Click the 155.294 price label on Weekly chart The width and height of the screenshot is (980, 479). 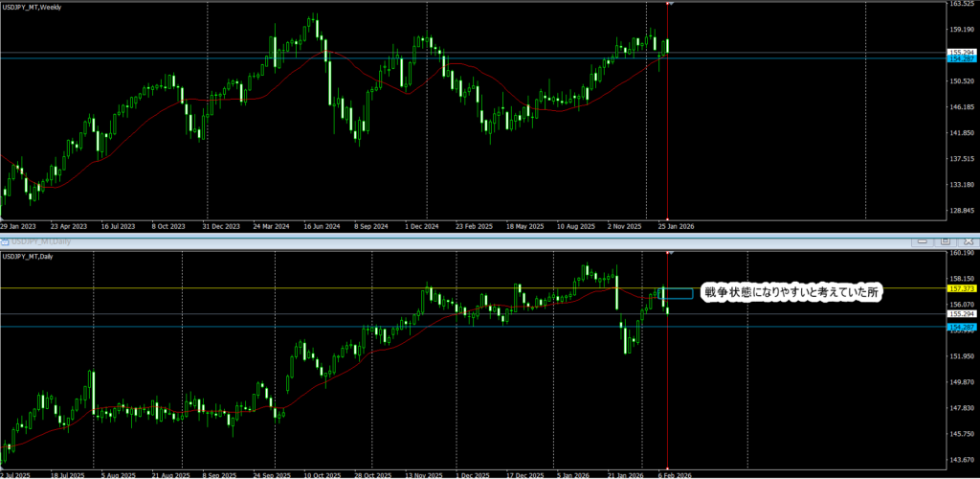(962, 52)
